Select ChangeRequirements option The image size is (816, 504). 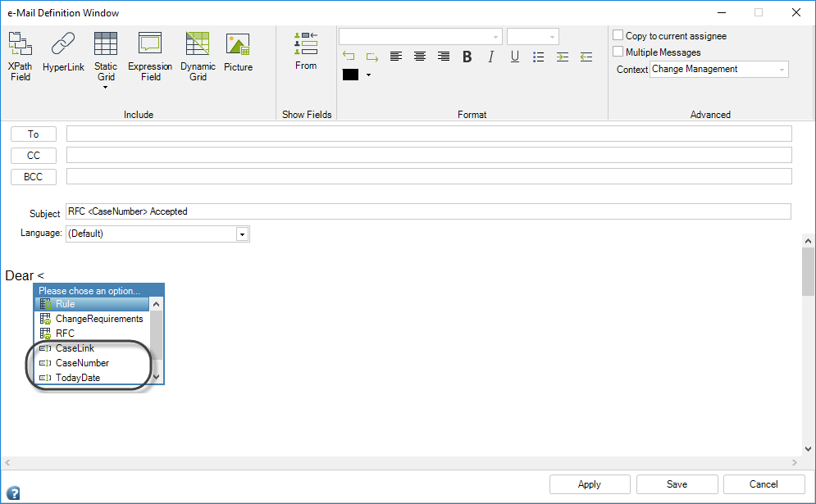(92, 318)
